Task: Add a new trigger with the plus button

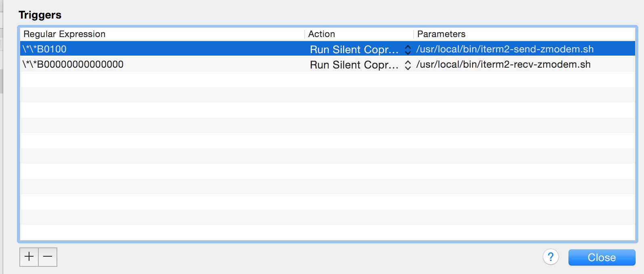Action: [x=29, y=257]
